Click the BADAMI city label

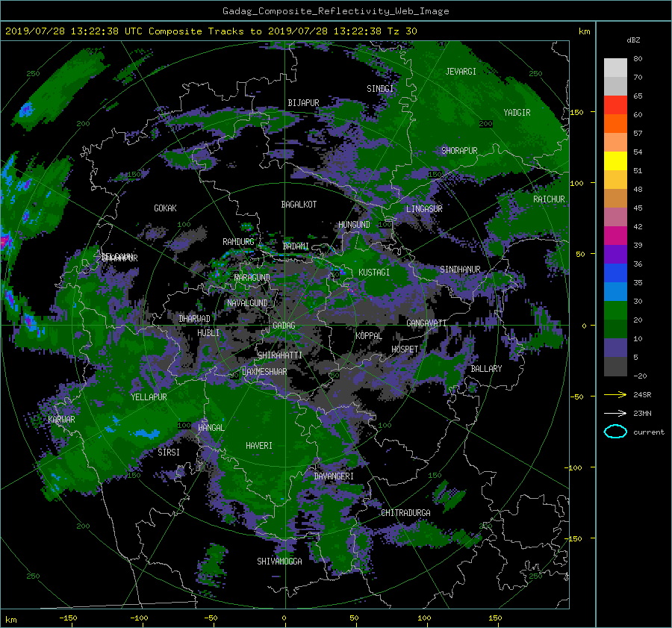click(296, 246)
